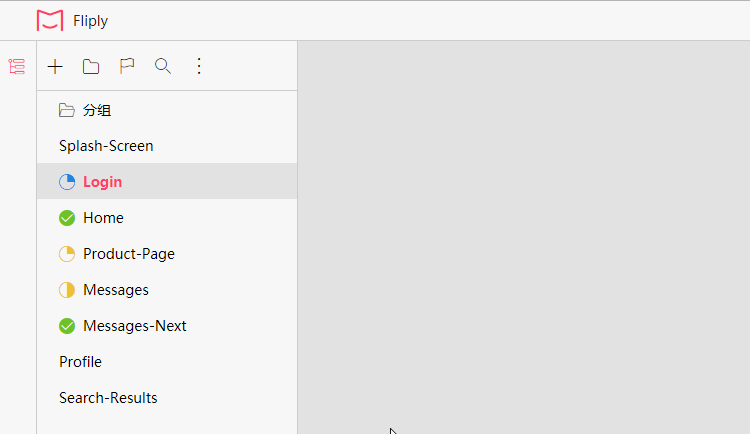
Task: Toggle the page tree sidebar icon
Action: tap(17, 66)
